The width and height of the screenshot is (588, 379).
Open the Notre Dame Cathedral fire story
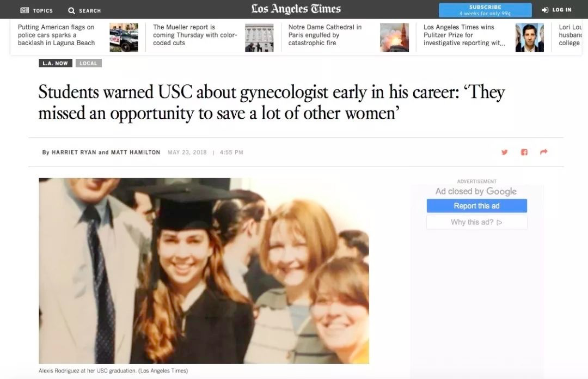point(324,35)
